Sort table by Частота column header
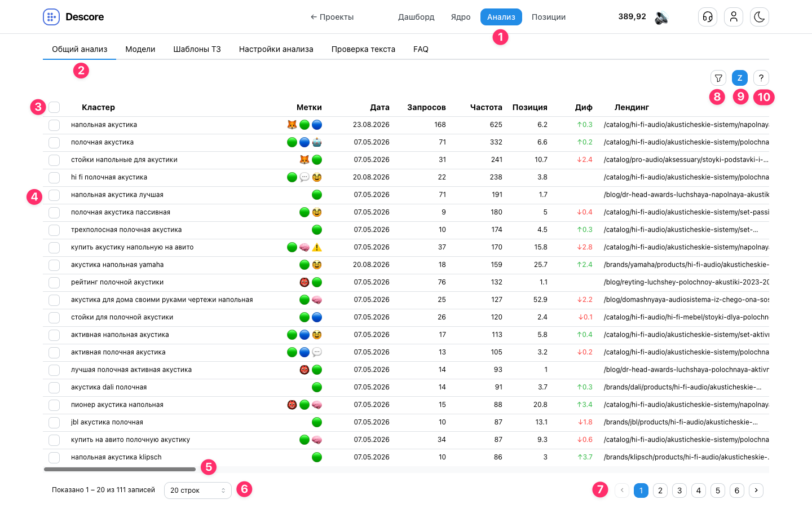The height and width of the screenshot is (508, 812). (486, 107)
